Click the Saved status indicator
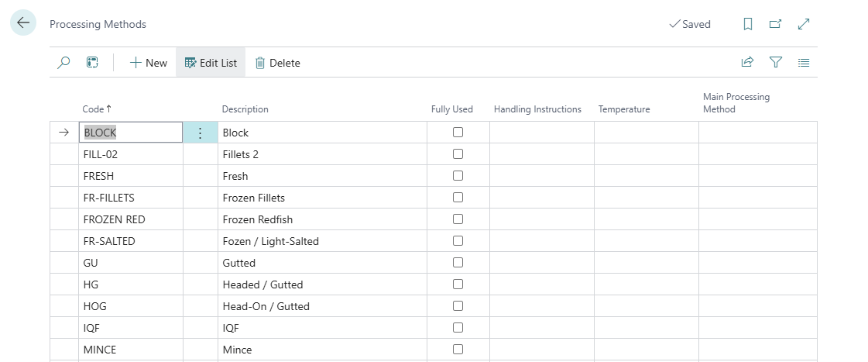The width and height of the screenshot is (868, 362). click(x=690, y=24)
